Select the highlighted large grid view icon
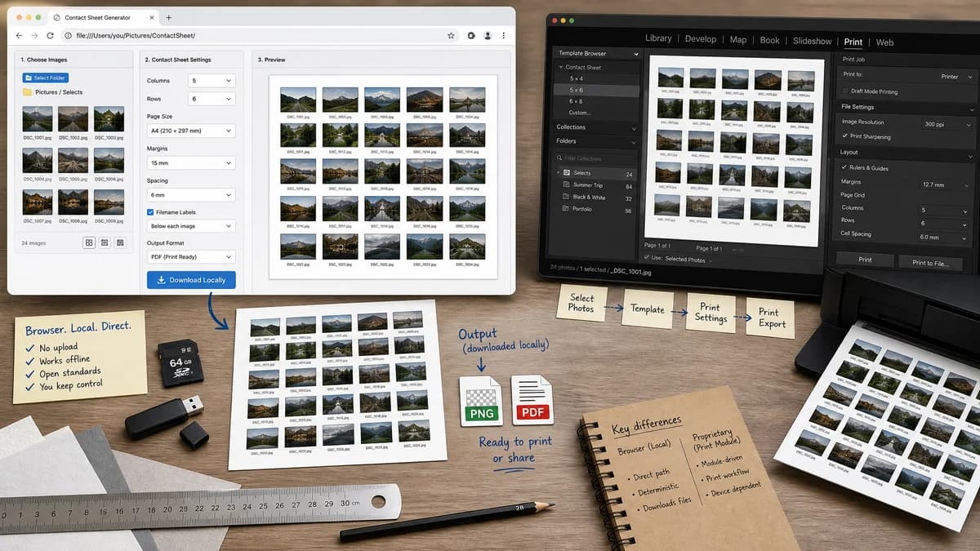The width and height of the screenshot is (980, 551). click(x=89, y=242)
